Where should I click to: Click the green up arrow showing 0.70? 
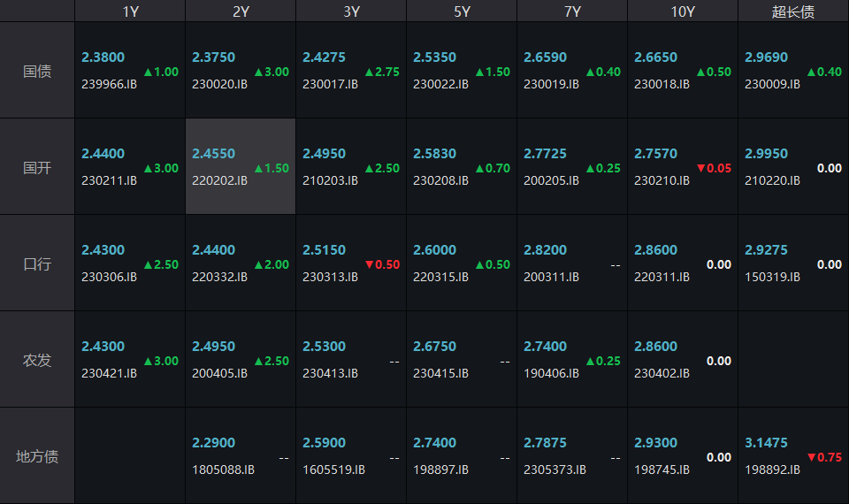[493, 168]
